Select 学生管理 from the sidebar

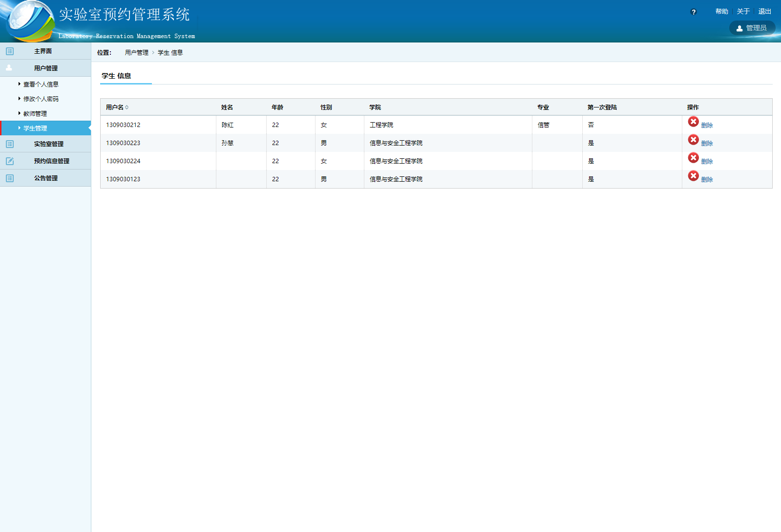pyautogui.click(x=35, y=128)
